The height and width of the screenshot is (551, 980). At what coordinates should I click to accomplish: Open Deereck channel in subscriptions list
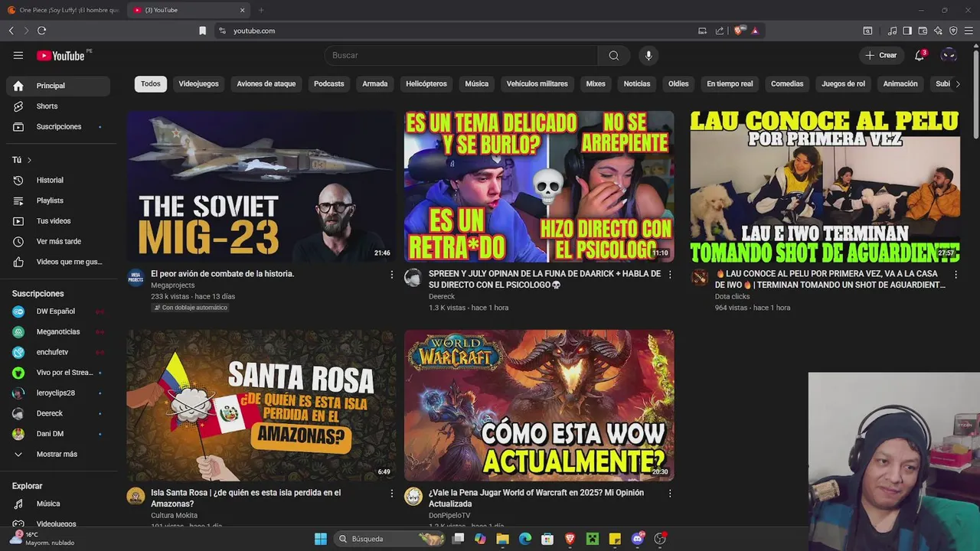click(58, 413)
